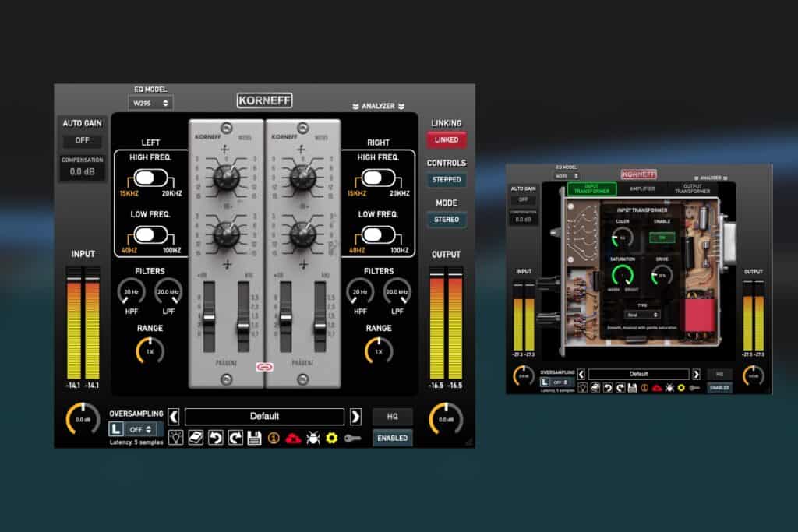
Task: Flip the Right Low Freq 40Hz/100Hz switch
Action: tap(379, 234)
